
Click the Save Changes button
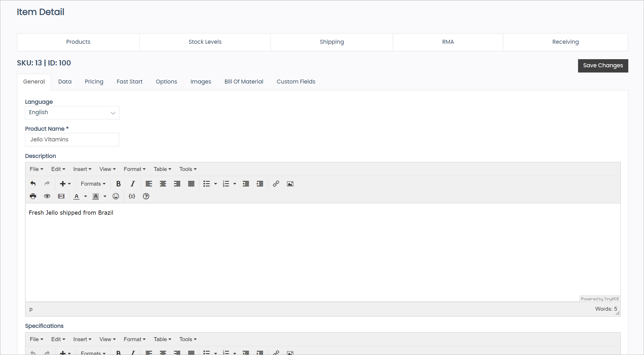pyautogui.click(x=603, y=65)
